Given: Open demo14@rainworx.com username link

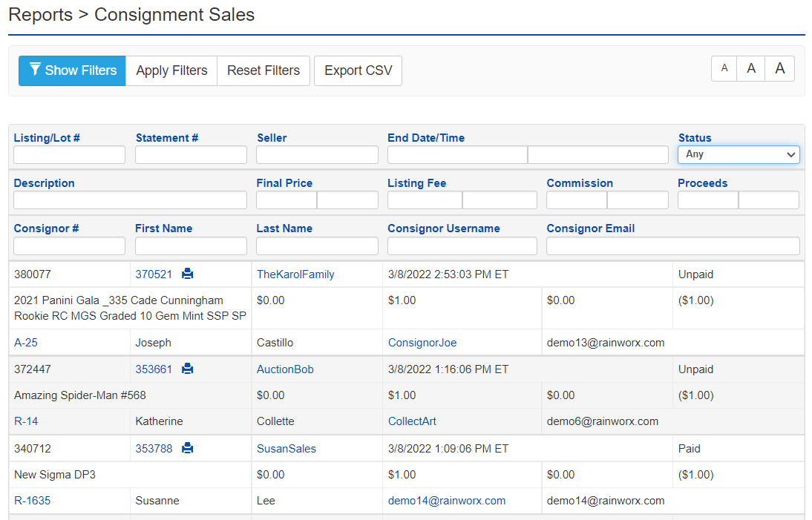Looking at the screenshot, I should (x=447, y=500).
